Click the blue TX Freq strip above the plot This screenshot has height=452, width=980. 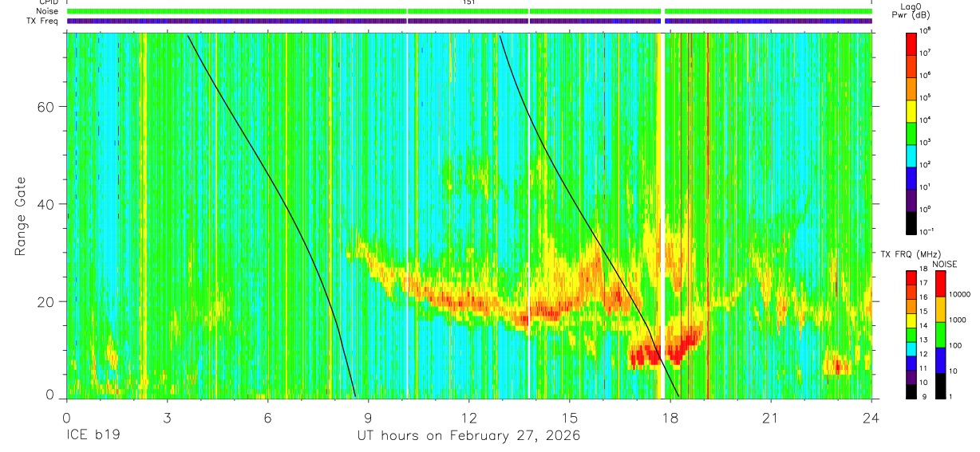click(x=469, y=21)
